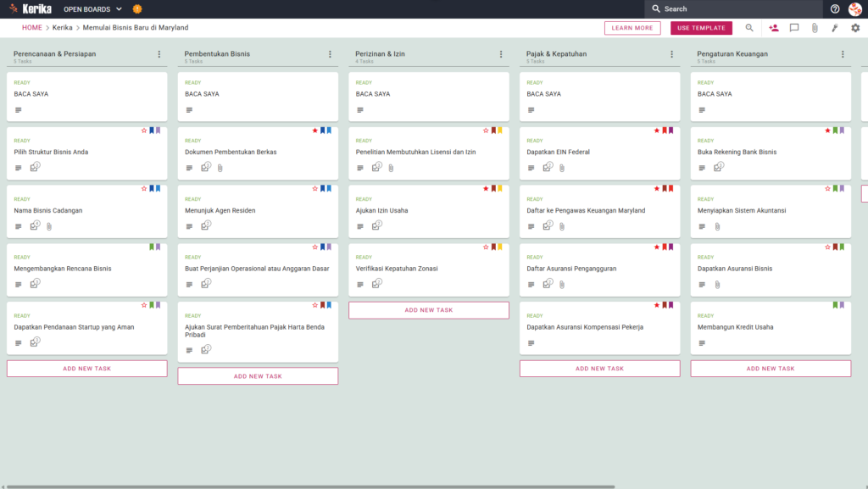Open Perencanaan & Persiapan column menu
This screenshot has width=868, height=489.
coord(159,54)
